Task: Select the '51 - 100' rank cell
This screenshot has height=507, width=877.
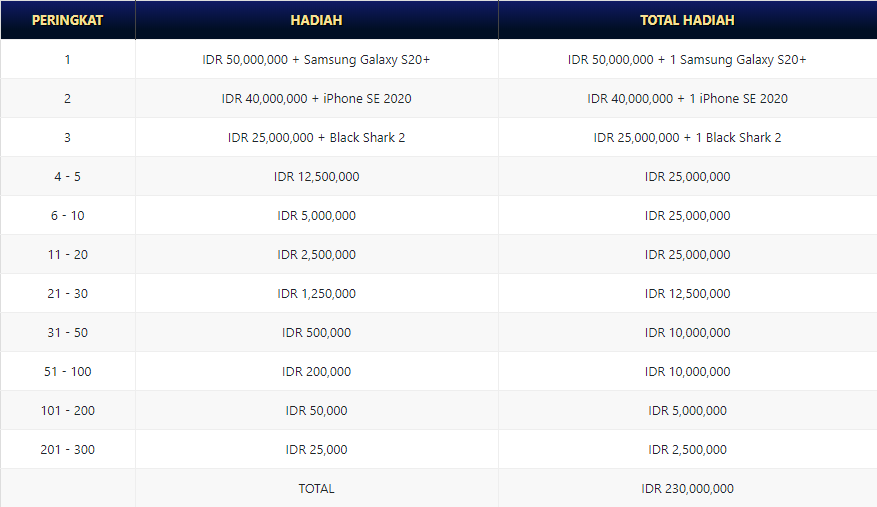Action: point(68,372)
